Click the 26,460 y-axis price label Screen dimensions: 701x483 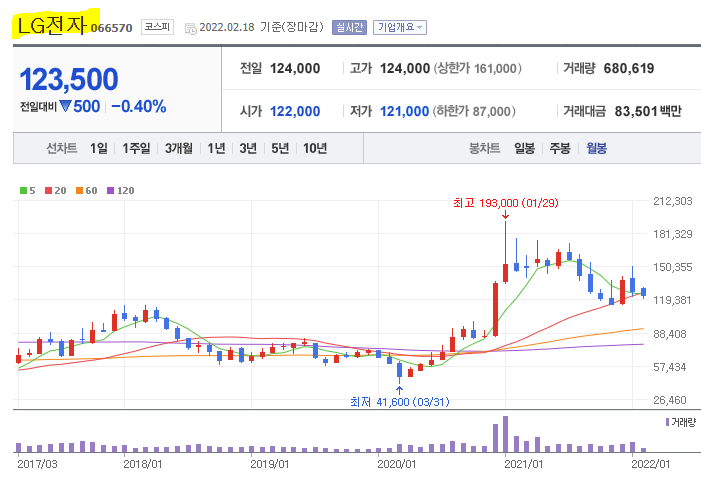(x=669, y=400)
